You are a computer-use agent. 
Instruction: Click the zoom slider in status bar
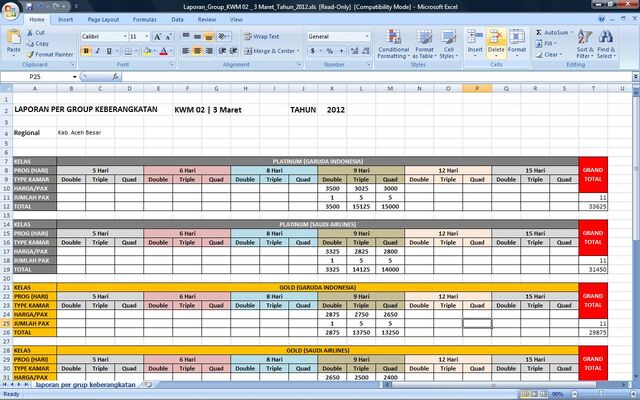pos(600,394)
